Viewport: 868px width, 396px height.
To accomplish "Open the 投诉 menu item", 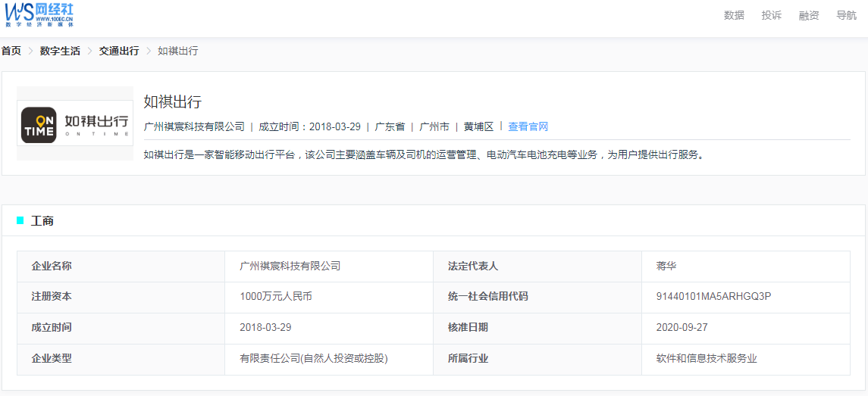I will click(772, 15).
